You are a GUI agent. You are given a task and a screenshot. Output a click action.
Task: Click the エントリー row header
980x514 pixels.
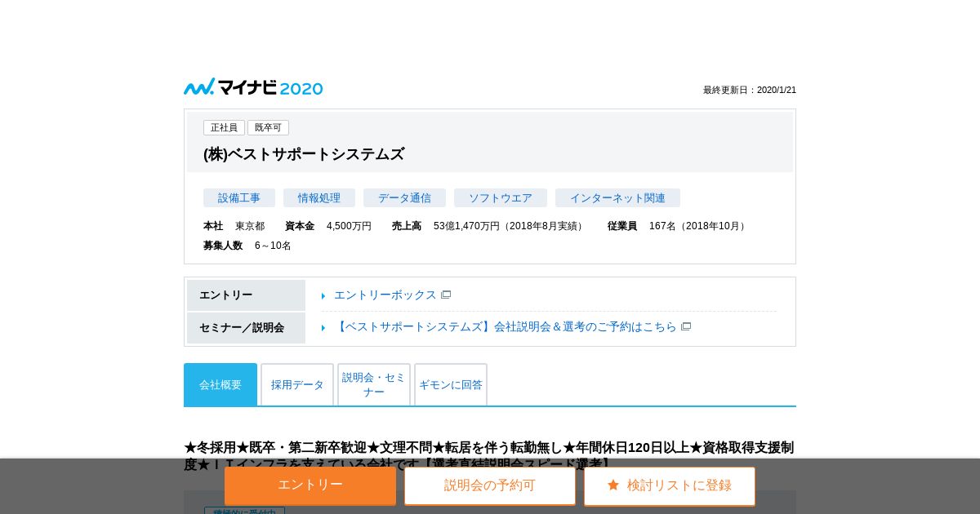246,295
